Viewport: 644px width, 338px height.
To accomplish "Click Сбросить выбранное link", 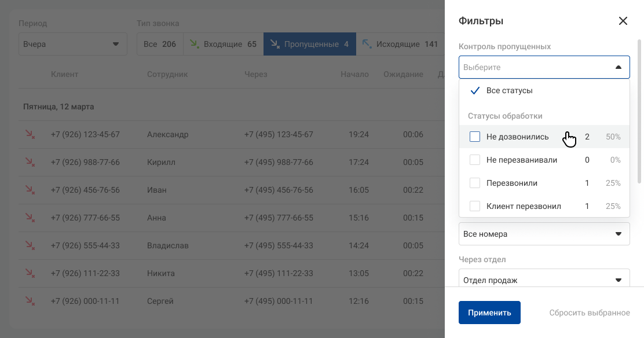I will coord(589,313).
